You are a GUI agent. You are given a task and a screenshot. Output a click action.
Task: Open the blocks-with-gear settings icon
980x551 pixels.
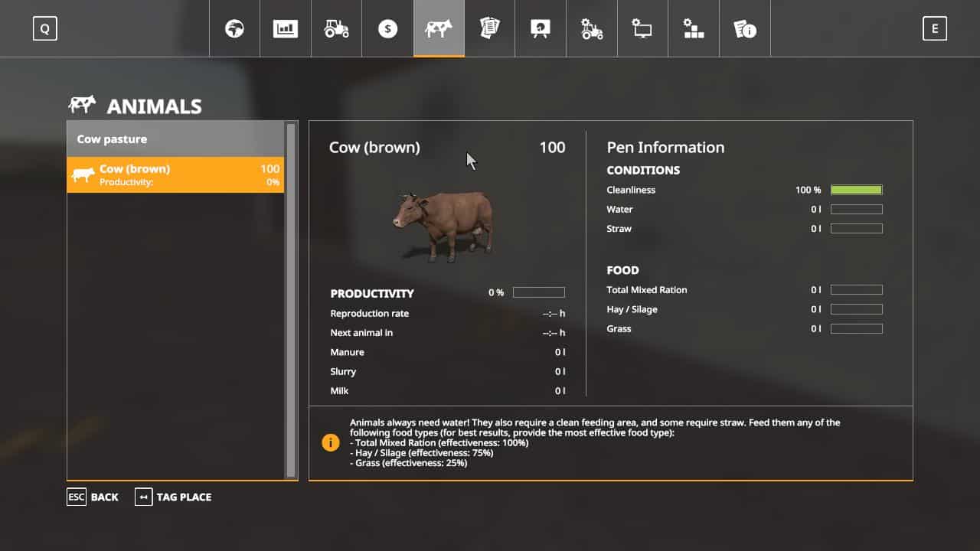coord(694,29)
